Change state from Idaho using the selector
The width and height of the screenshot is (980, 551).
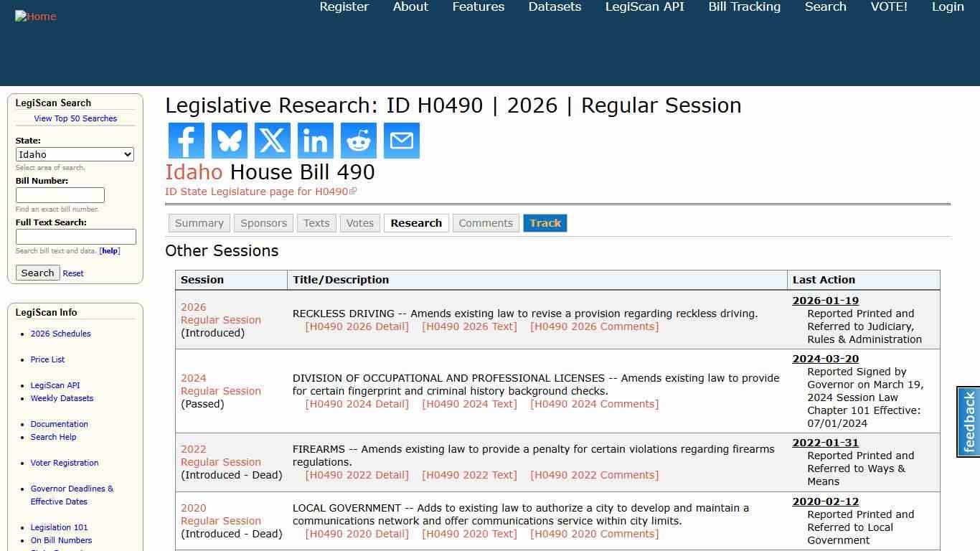[x=75, y=154]
